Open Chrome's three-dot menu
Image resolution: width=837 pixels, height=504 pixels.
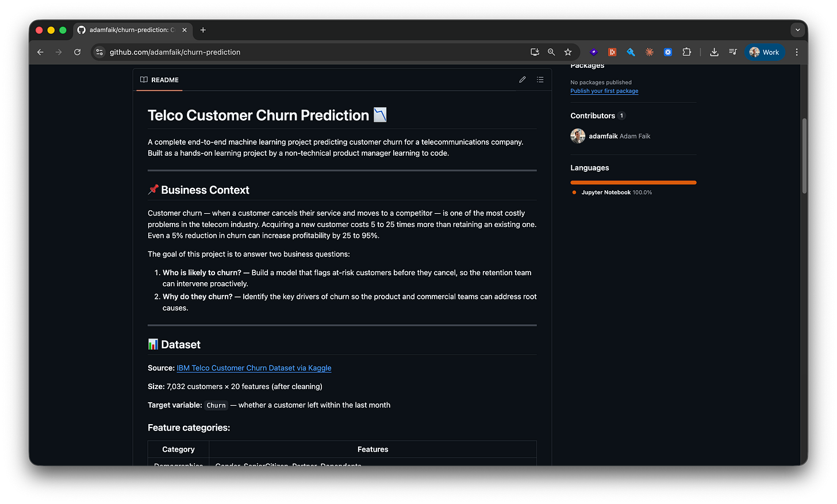tap(797, 52)
